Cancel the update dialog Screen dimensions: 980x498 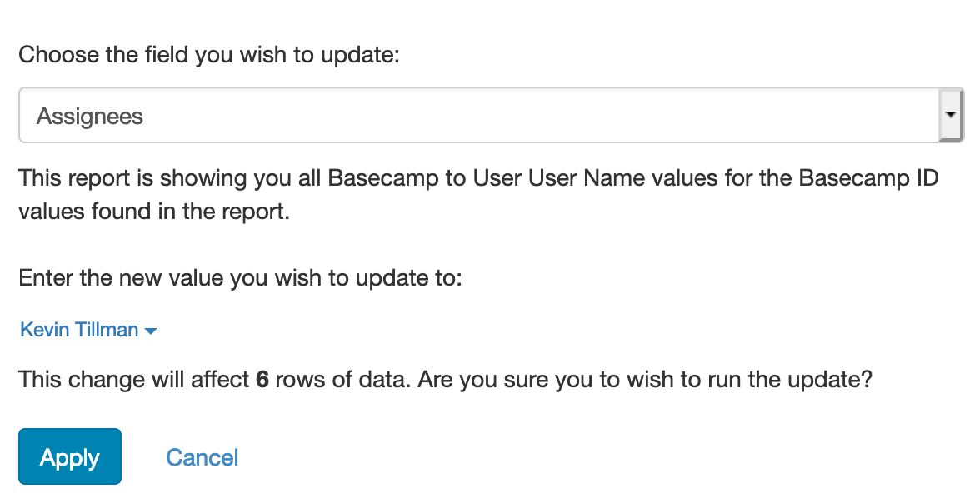[x=202, y=457]
